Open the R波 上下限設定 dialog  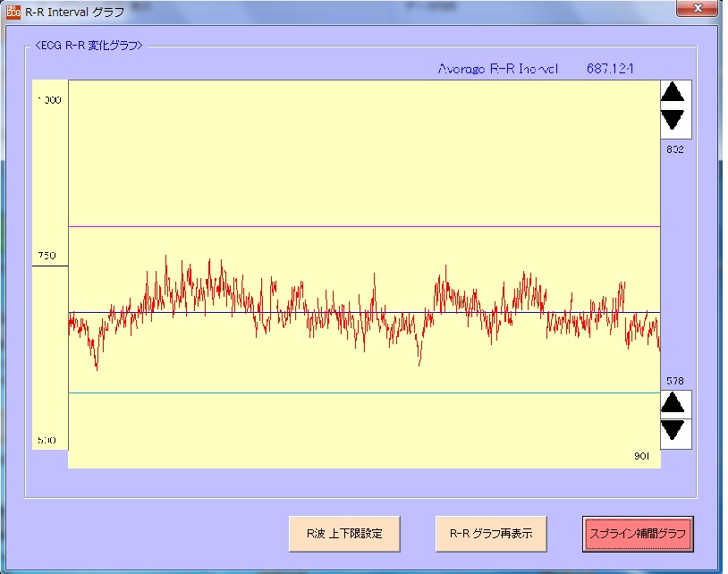tap(344, 534)
